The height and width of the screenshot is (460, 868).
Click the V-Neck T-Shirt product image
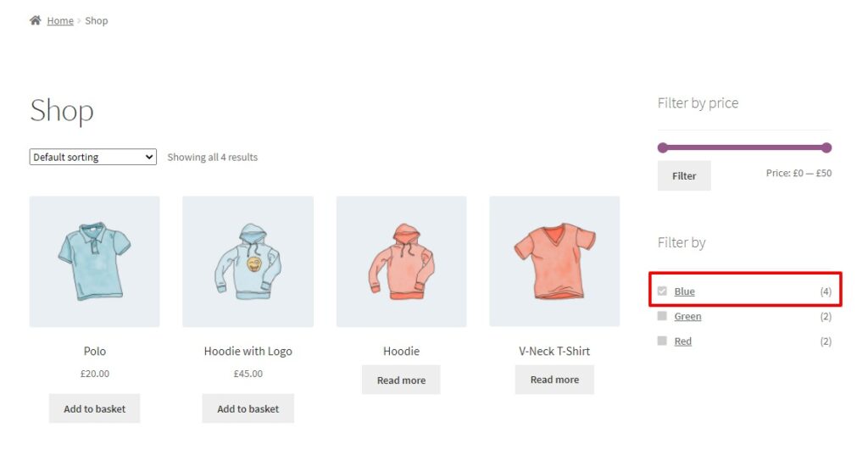pyautogui.click(x=554, y=261)
